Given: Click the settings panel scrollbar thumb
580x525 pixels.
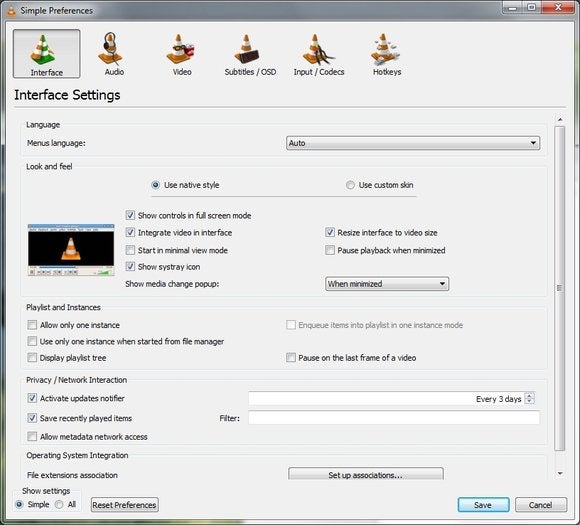Looking at the screenshot, I should [x=560, y=288].
